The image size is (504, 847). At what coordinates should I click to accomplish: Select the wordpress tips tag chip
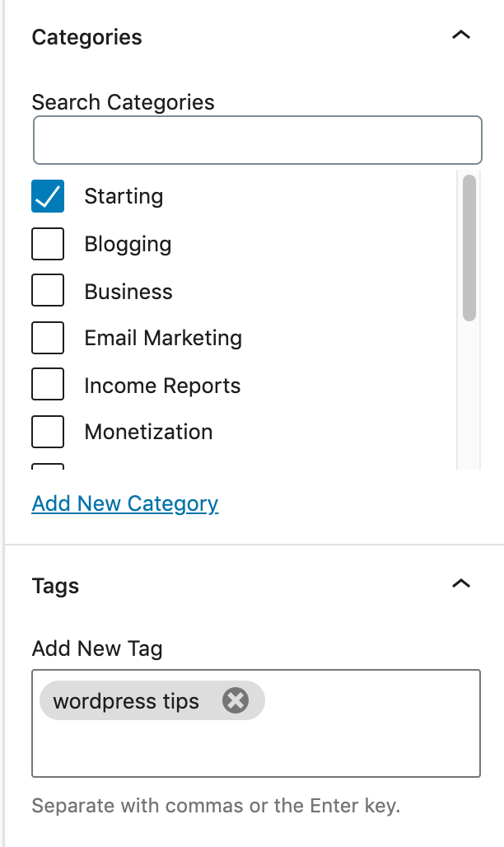(x=126, y=701)
